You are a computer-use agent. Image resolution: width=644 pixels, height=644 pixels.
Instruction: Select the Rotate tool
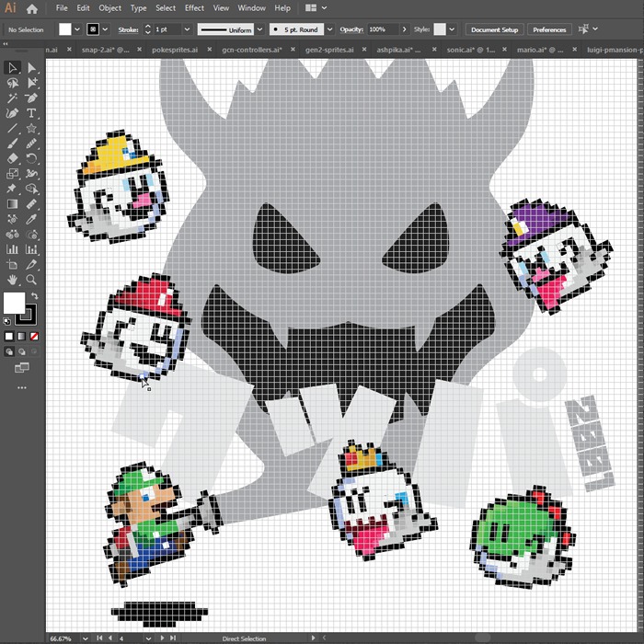[32, 158]
